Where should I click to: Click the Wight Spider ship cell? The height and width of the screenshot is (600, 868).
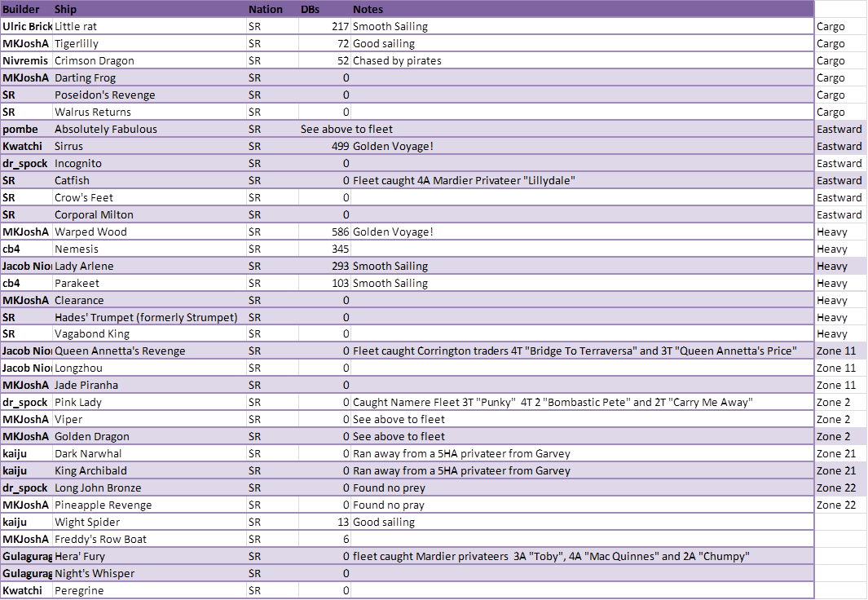coord(87,522)
